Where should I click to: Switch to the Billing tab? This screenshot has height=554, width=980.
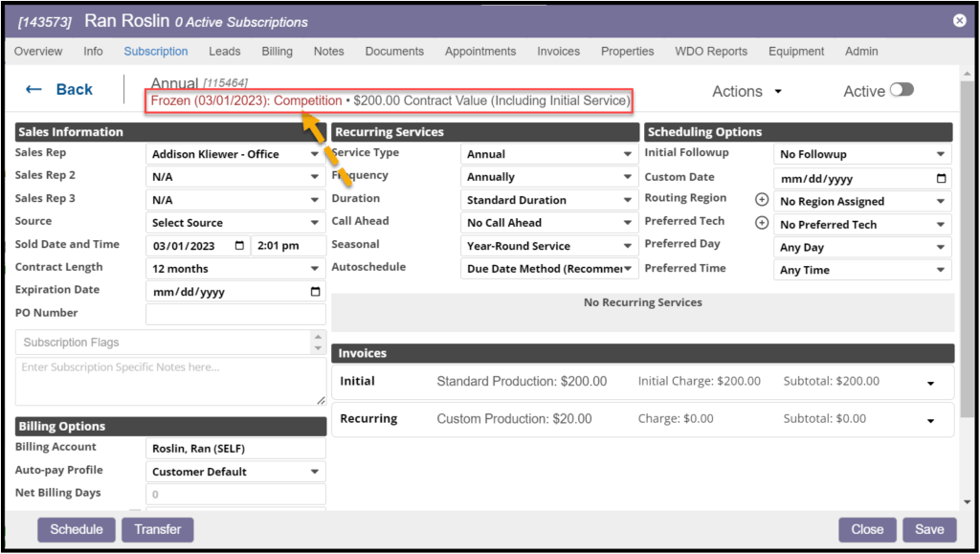click(x=277, y=52)
